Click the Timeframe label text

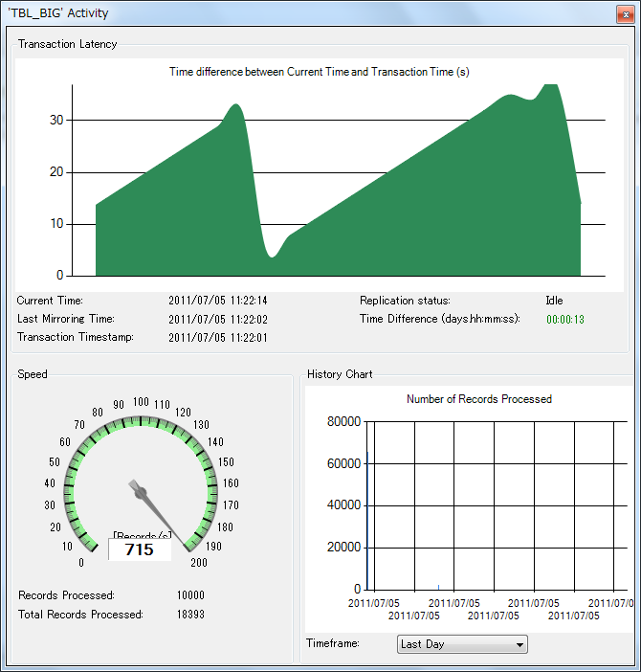pos(332,643)
